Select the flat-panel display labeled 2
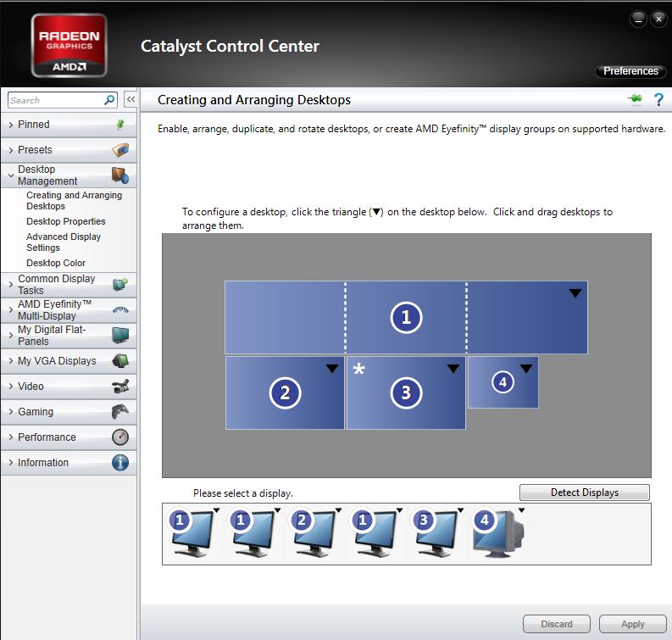672x640 pixels. (x=314, y=533)
